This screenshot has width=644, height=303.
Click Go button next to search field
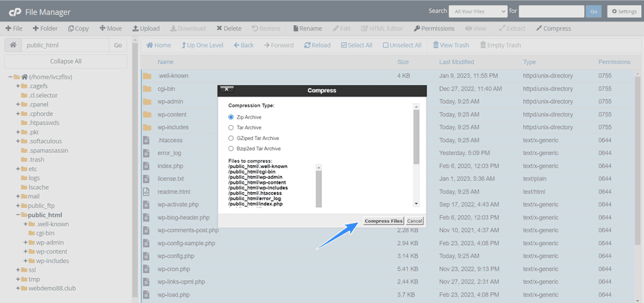pos(593,11)
